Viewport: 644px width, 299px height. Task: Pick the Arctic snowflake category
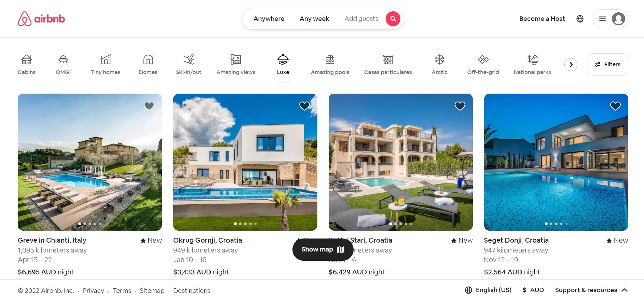(439, 60)
